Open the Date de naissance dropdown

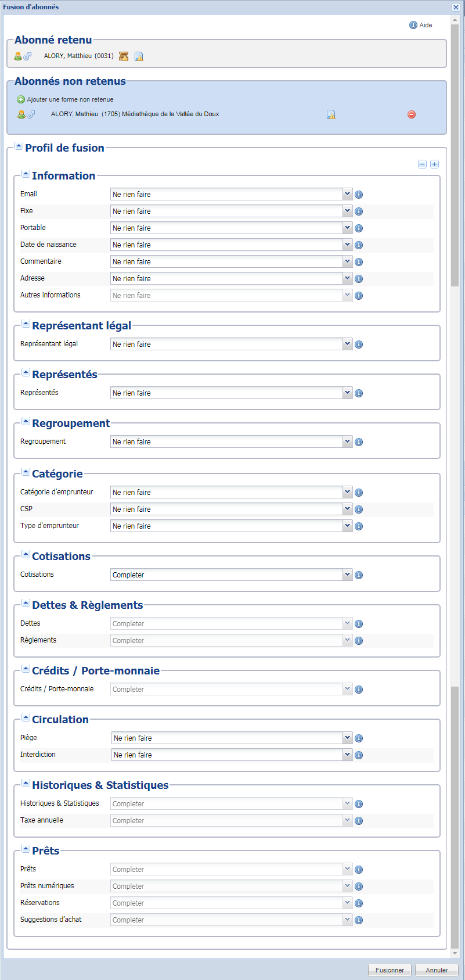click(x=347, y=245)
